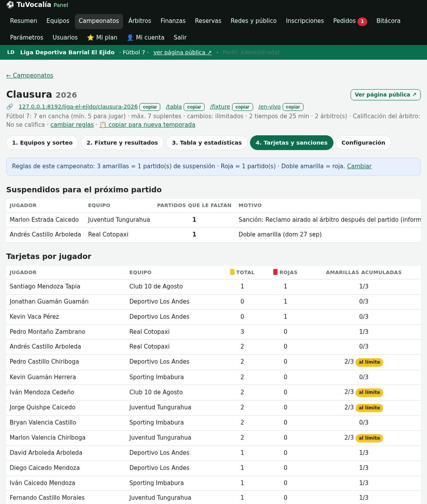Select the '4. Tarjetas y sanciones' tab
The height and width of the screenshot is (504, 427).
click(x=292, y=143)
